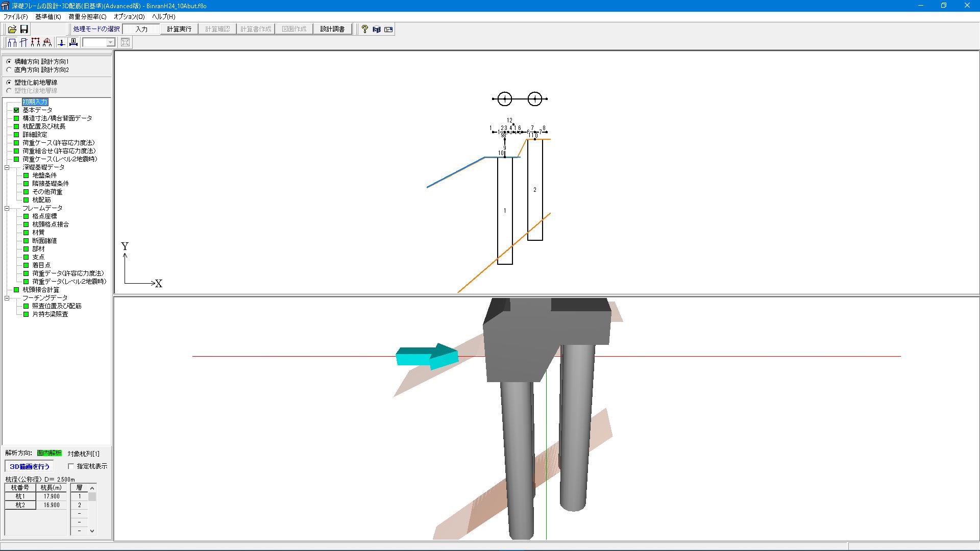
Task: Click the yellow question mark help icon
Action: [x=364, y=29]
